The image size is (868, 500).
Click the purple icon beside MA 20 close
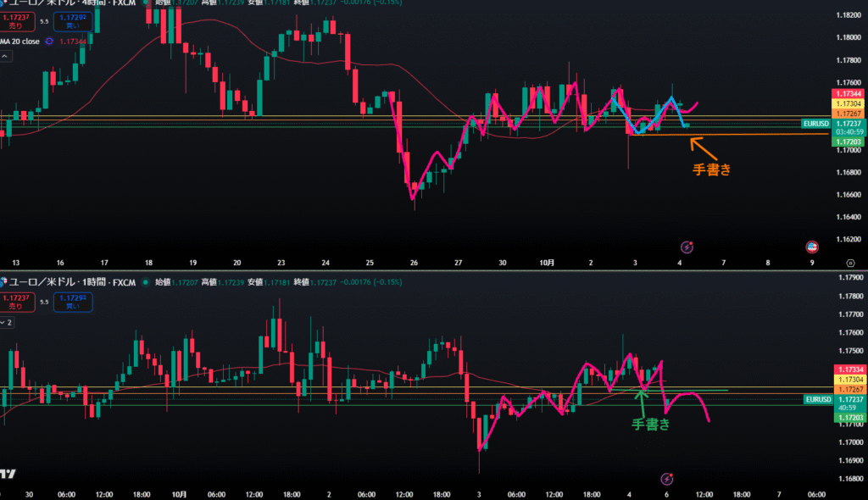point(50,41)
